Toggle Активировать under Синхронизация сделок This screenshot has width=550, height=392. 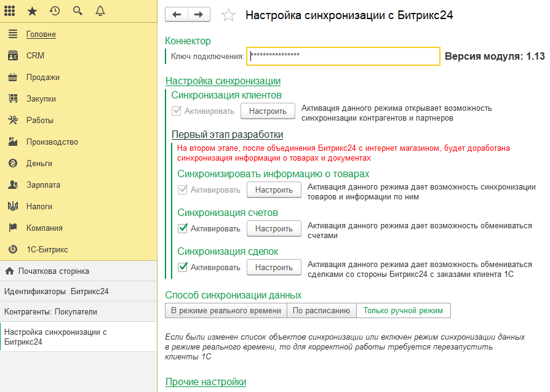pos(182,268)
